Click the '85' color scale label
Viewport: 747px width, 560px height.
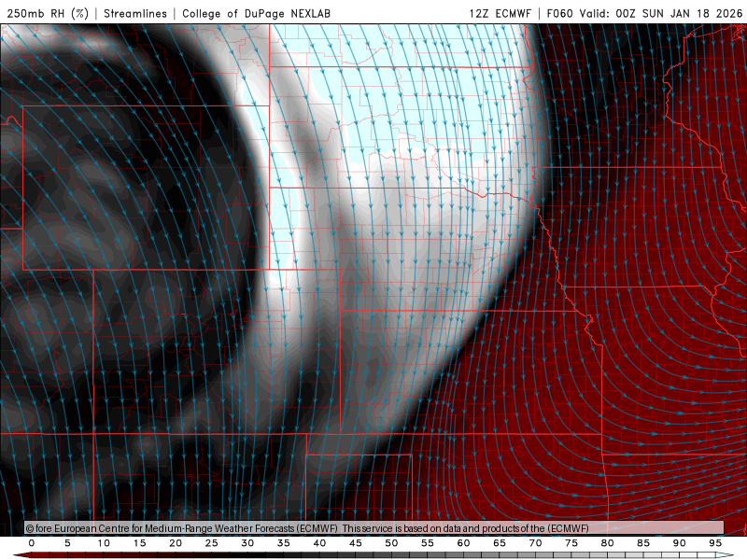click(x=643, y=543)
